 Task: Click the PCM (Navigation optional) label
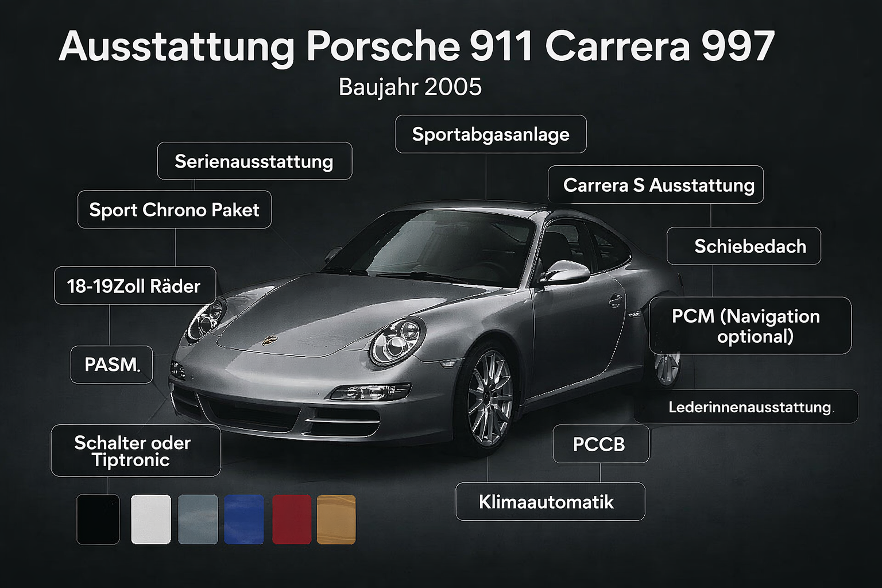tap(750, 326)
